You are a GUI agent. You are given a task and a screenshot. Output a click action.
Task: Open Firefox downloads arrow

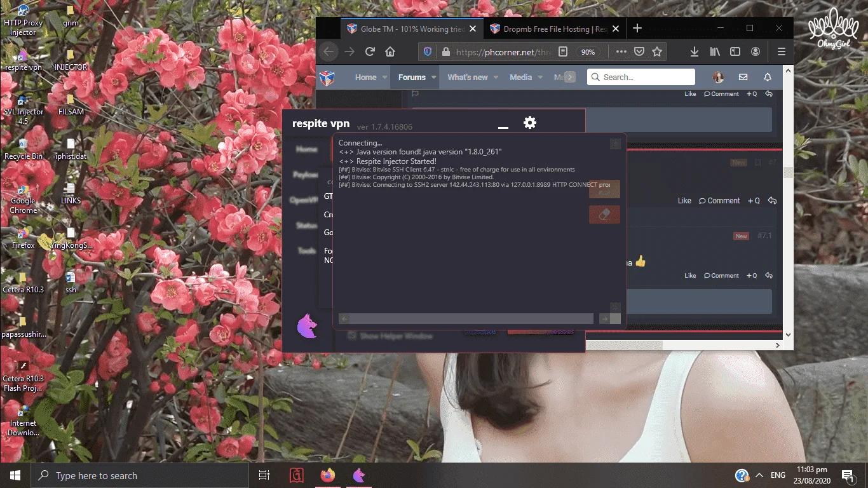coord(695,51)
